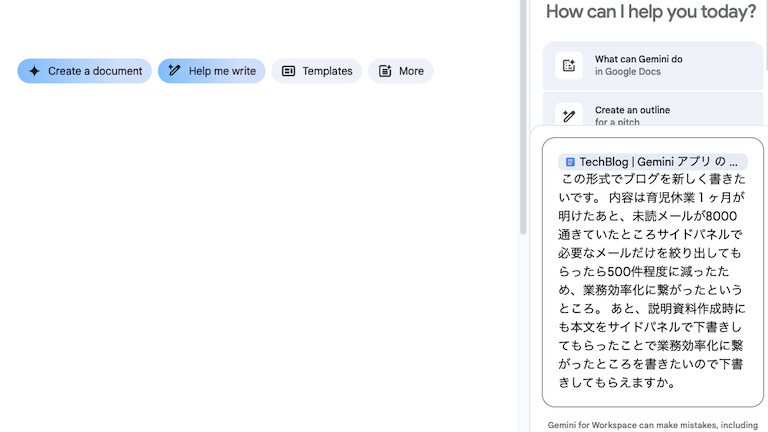Click the TechBlog Gemini document chip
Image resolution: width=768 pixels, height=432 pixels.
(x=652, y=162)
